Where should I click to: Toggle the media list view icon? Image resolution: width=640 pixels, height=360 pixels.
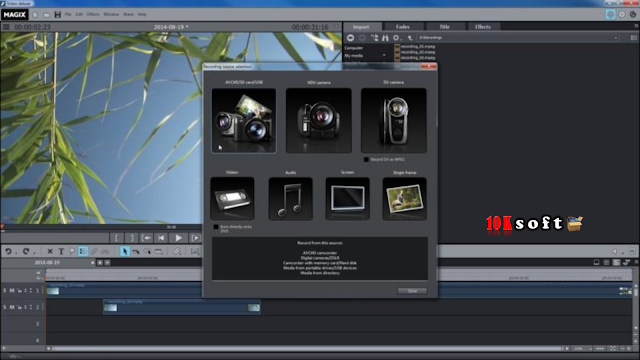[633, 38]
